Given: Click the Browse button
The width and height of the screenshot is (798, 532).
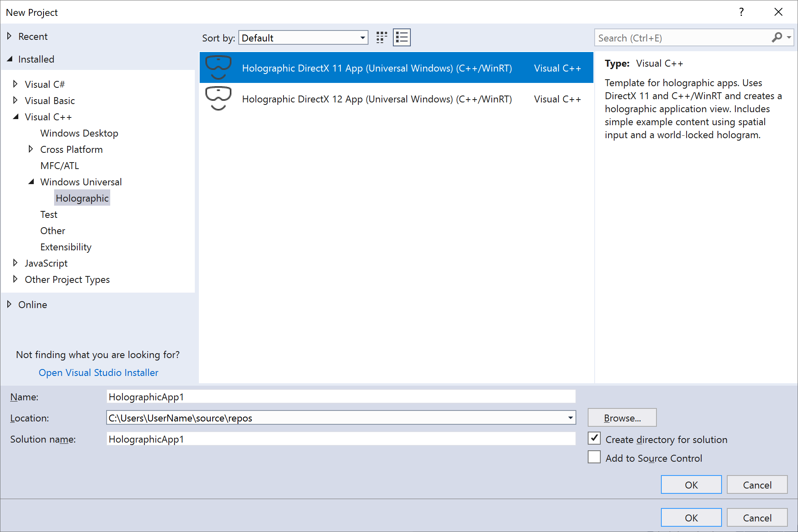Looking at the screenshot, I should tap(622, 418).
